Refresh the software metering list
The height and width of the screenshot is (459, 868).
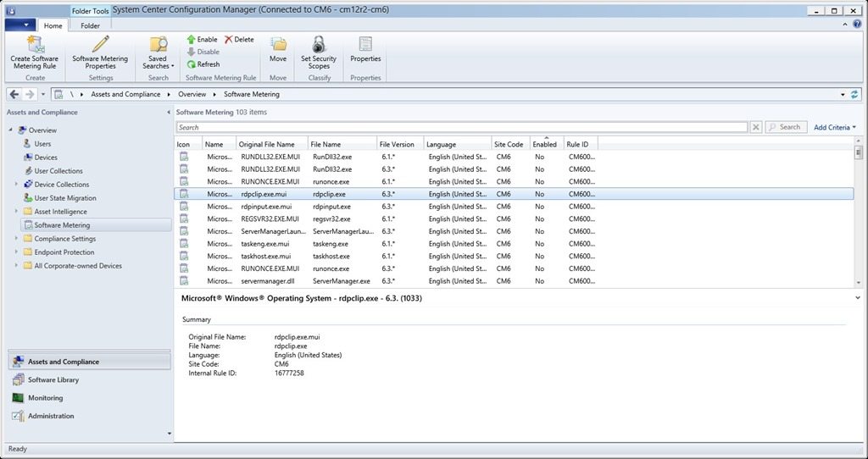tap(203, 64)
